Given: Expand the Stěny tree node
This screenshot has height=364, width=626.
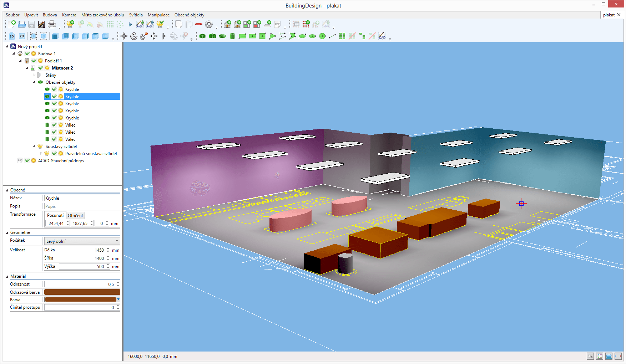Looking at the screenshot, I should pyautogui.click(x=35, y=75).
